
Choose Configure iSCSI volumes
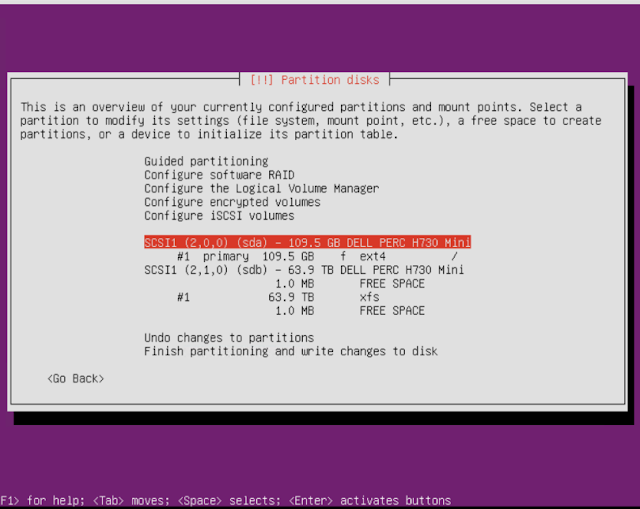click(x=219, y=215)
